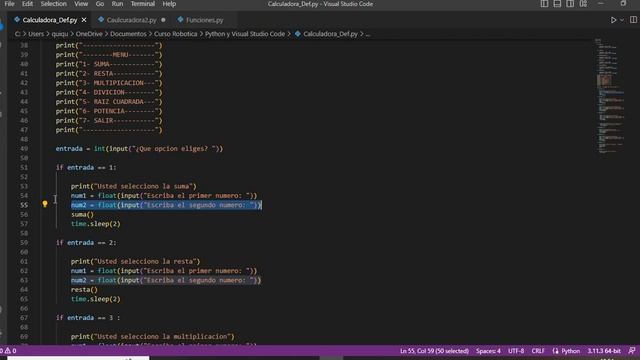
Task: Click the print '5- RAIZ CUADRADA' line
Action: coord(109,102)
